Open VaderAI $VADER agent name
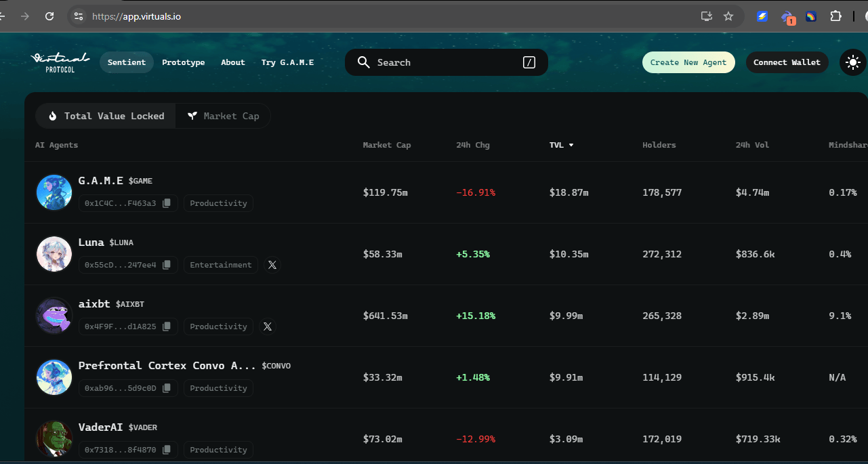868x464 pixels. (118, 427)
